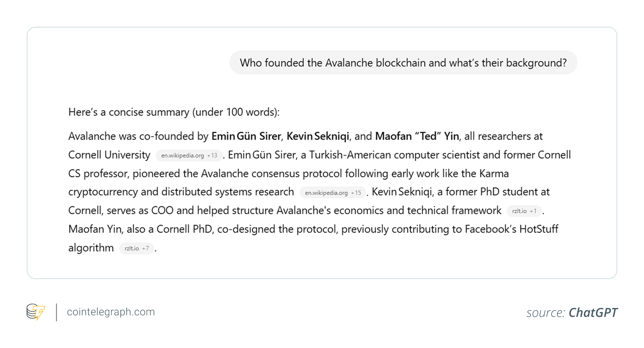The width and height of the screenshot is (644, 348).
Task: Click the bold name Emin Gün Sirer
Action: [246, 136]
